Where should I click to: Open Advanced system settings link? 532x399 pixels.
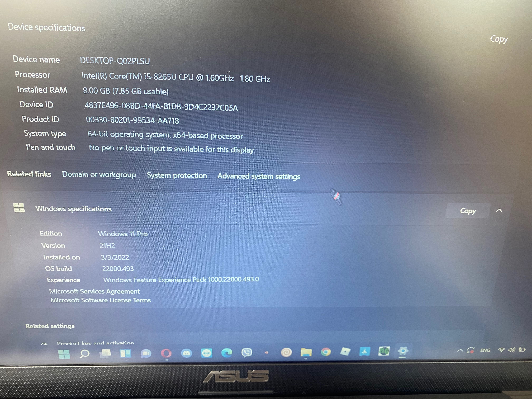click(258, 176)
